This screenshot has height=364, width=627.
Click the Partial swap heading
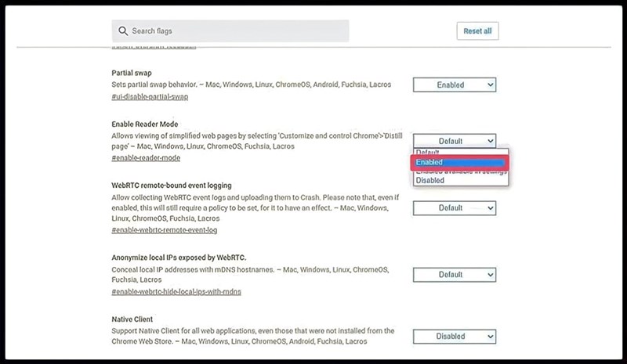point(132,73)
